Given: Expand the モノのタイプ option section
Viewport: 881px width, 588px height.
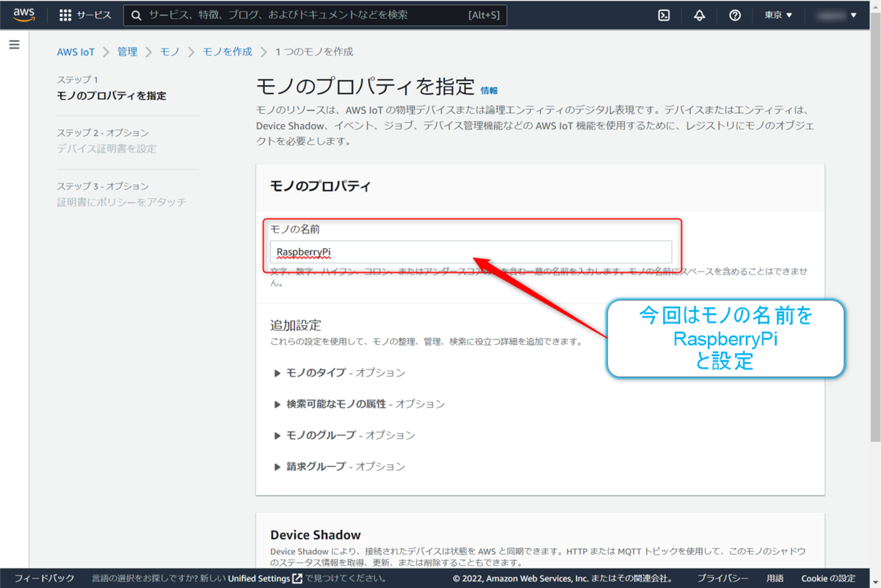Looking at the screenshot, I should coord(339,373).
